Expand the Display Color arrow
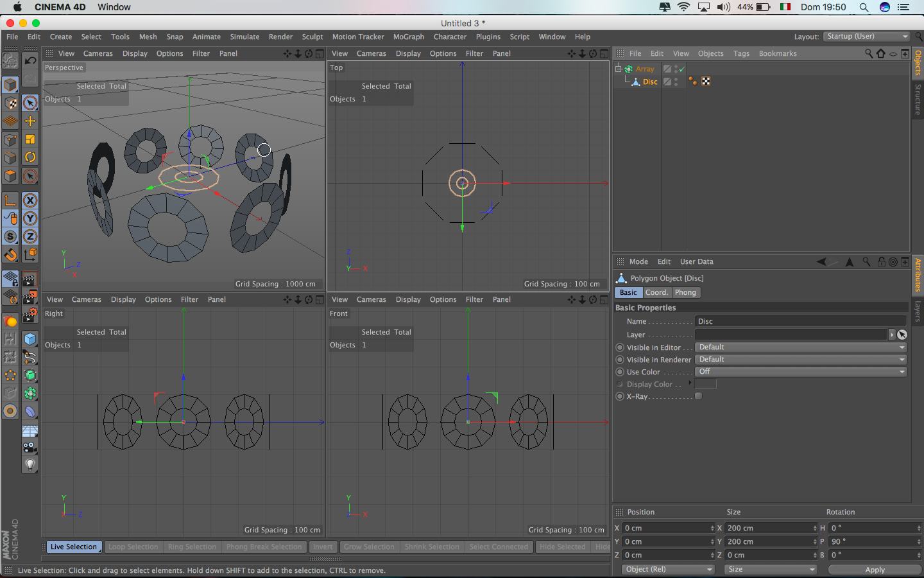The width and height of the screenshot is (924, 578). pos(690,383)
